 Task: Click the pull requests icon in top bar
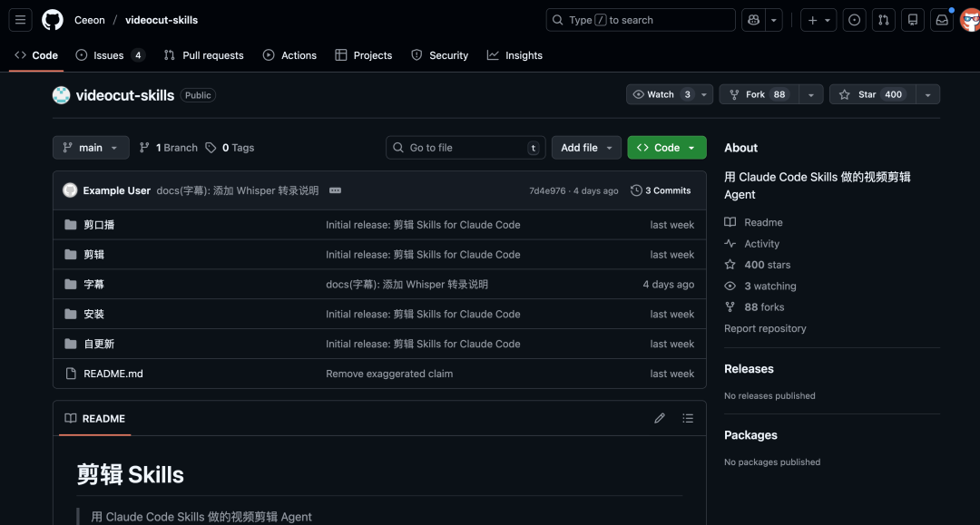[883, 19]
